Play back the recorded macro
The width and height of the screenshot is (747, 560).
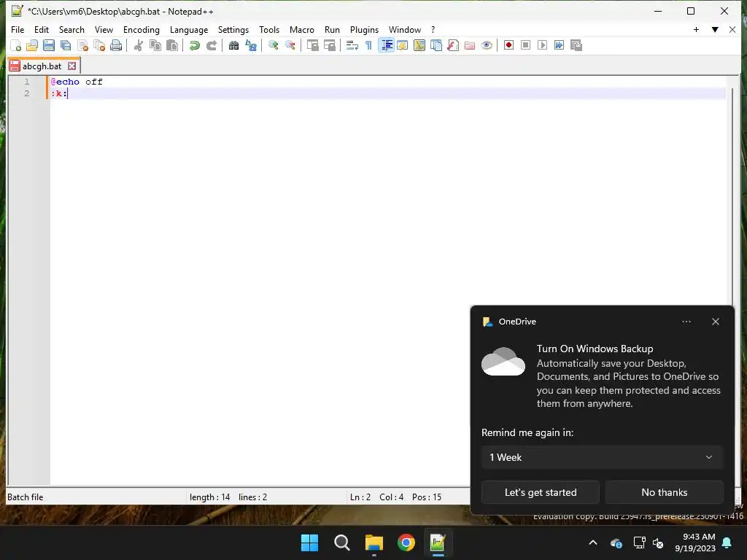[542, 45]
